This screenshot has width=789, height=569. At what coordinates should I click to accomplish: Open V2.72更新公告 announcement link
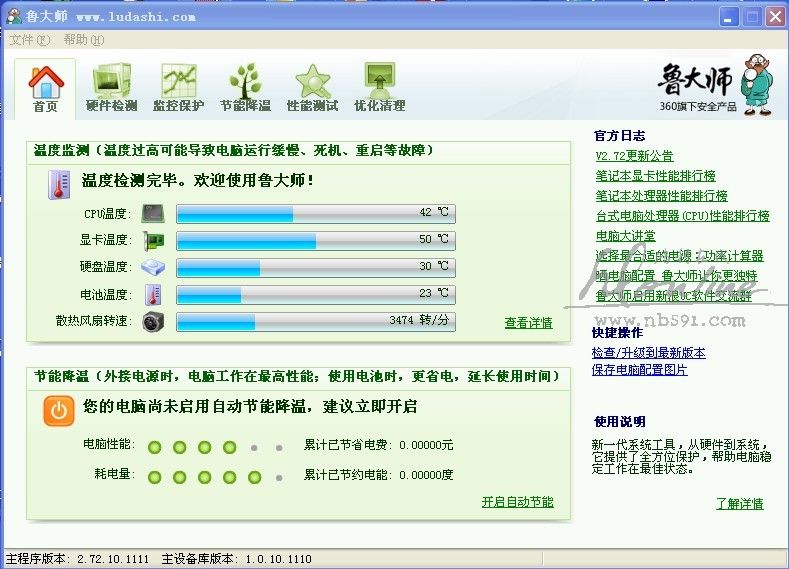(634, 156)
